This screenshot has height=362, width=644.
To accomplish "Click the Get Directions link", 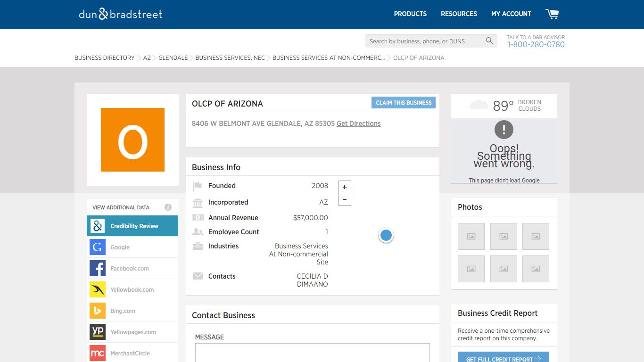I will 358,123.
